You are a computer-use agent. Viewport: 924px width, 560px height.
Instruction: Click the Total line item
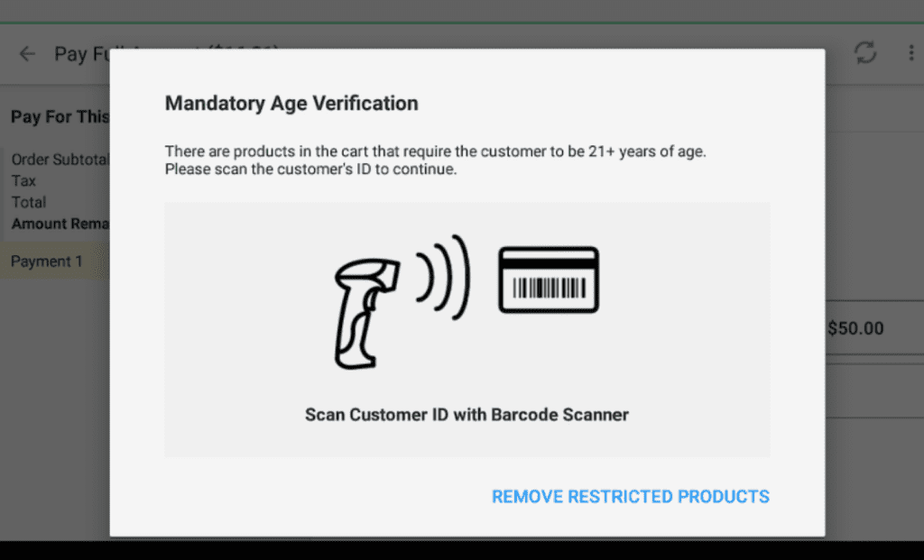coord(29,202)
